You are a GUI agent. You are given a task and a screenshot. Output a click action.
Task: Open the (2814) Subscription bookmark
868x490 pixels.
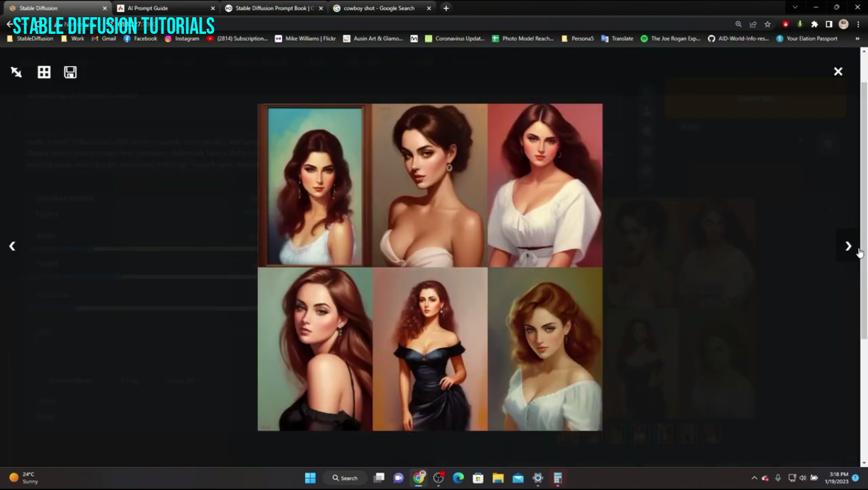click(x=237, y=38)
